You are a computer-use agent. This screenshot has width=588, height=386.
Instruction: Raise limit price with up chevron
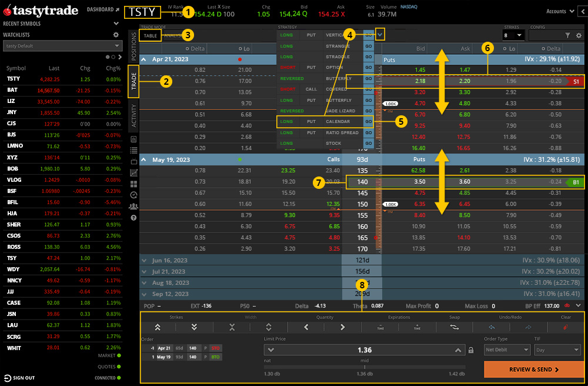tap(458, 350)
